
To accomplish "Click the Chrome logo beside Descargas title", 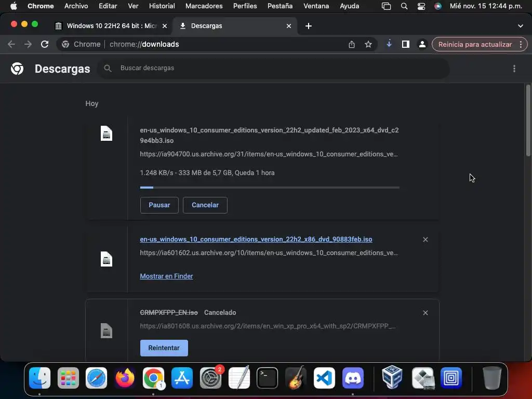I will click(17, 69).
